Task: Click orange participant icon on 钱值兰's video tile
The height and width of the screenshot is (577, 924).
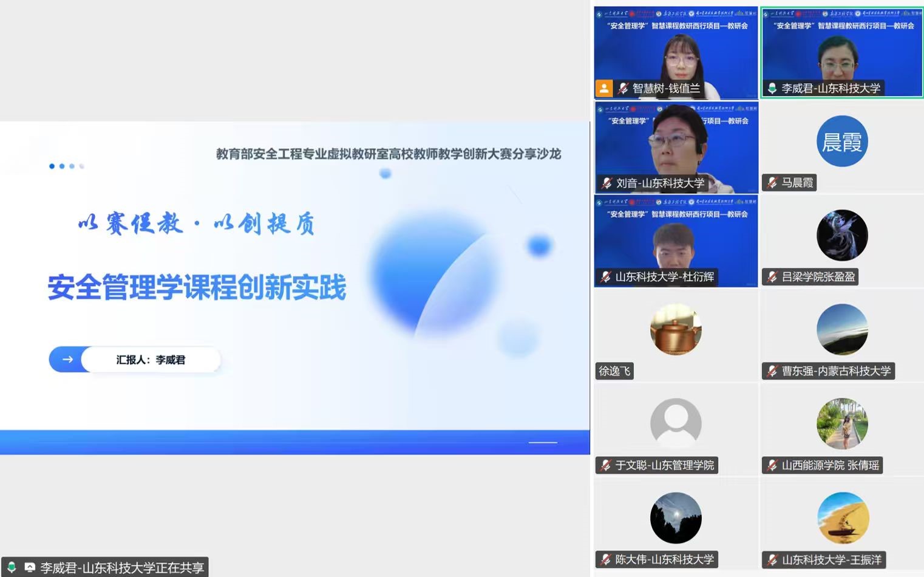Action: [603, 88]
